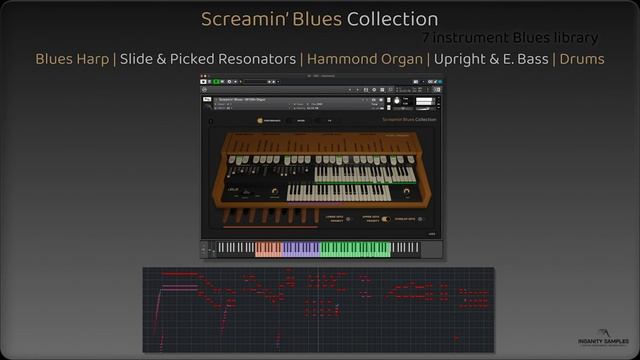Toggle the Overlap Keys switch
This screenshot has height=360, width=640.
(x=420, y=219)
